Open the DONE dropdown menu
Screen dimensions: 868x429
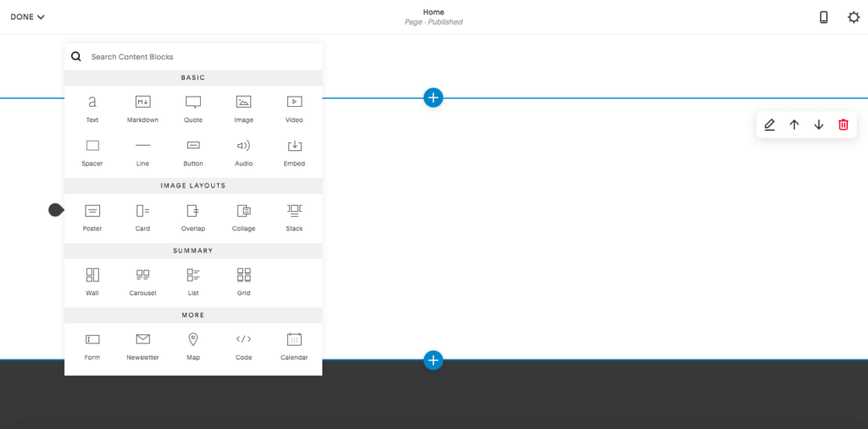click(x=27, y=17)
